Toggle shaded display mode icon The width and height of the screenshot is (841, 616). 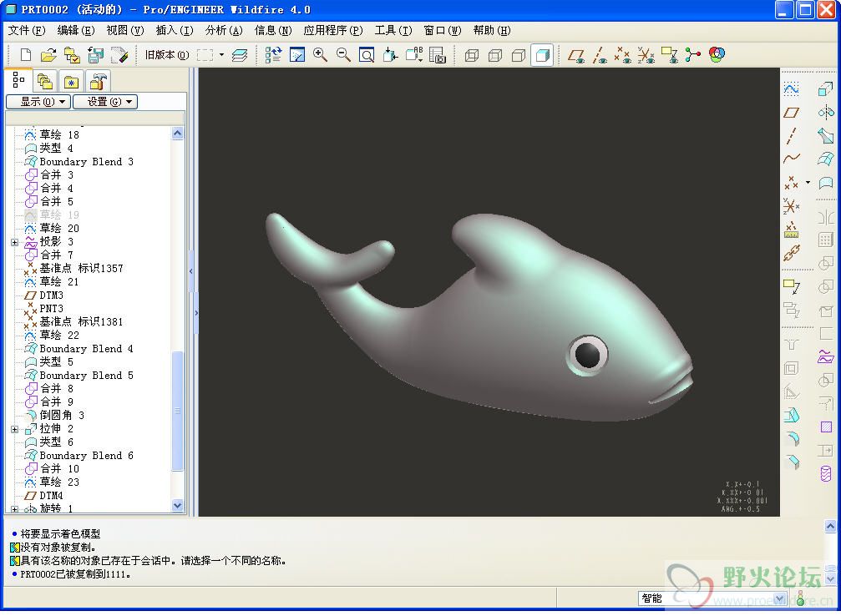tap(542, 55)
